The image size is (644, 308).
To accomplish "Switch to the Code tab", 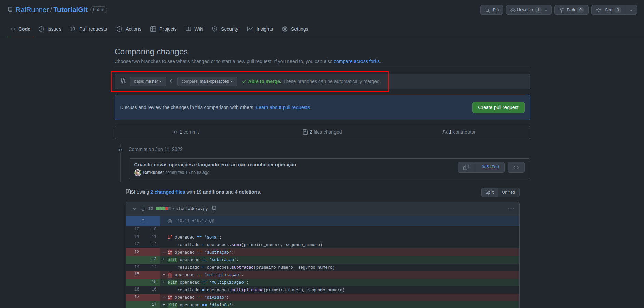I will tap(21, 29).
